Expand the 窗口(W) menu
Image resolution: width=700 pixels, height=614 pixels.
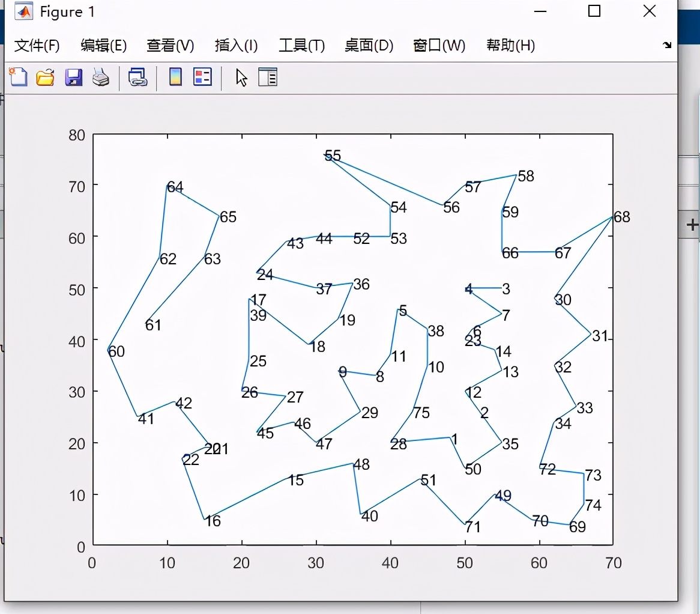click(x=439, y=46)
